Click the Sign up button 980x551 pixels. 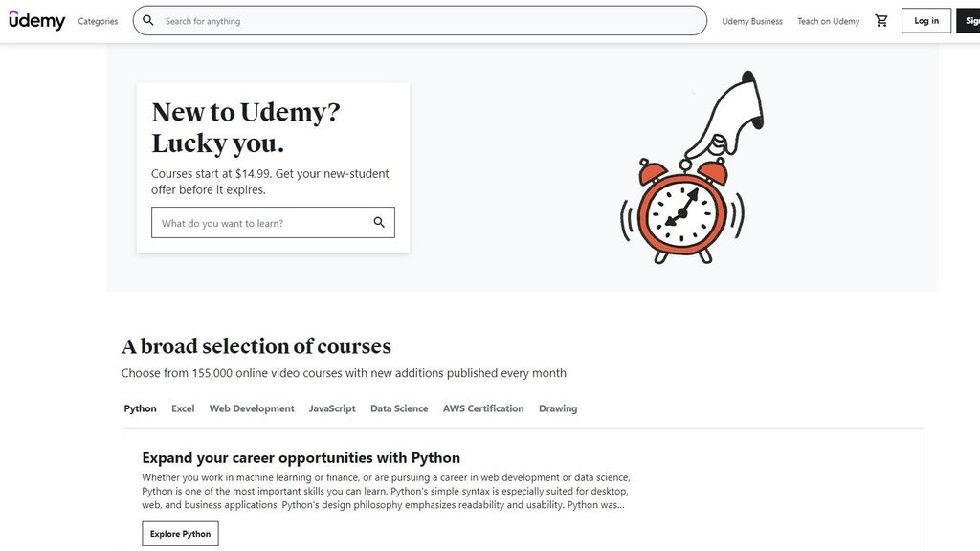[x=970, y=20]
